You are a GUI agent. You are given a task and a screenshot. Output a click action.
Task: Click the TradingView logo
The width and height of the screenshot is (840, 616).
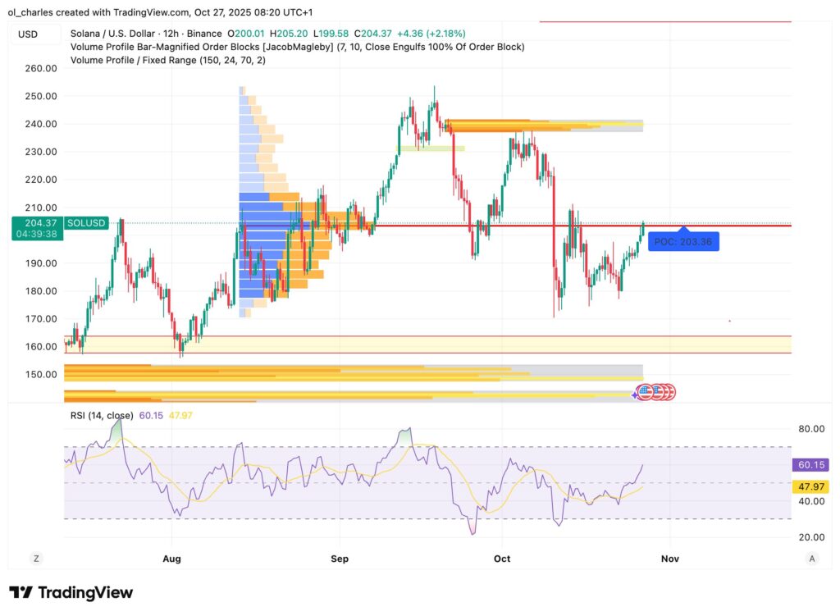pyautogui.click(x=68, y=591)
